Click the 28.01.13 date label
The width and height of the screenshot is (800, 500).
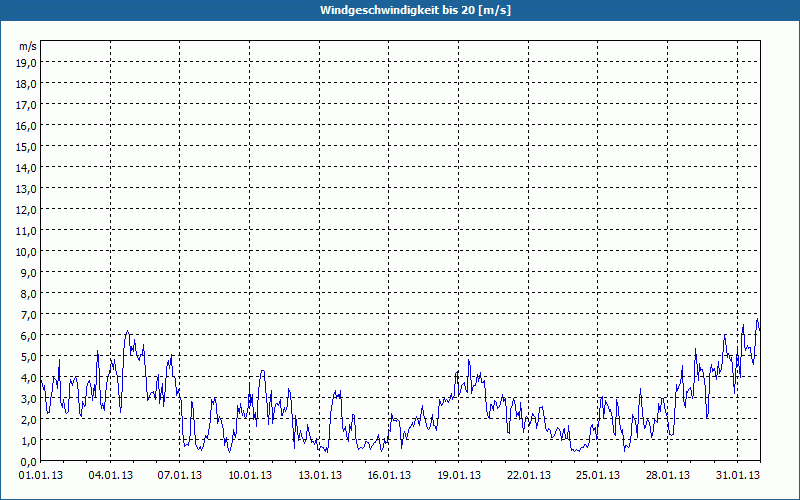pyautogui.click(x=667, y=476)
